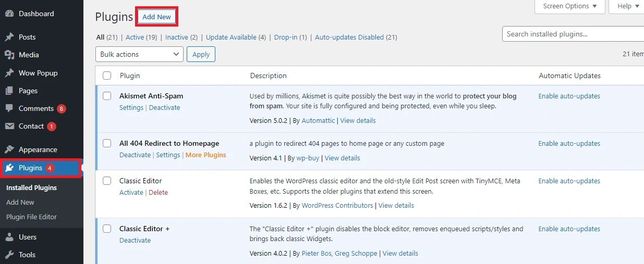Screen dimensions: 644x264
Task: Click the Search installed plugins field
Action: [573, 34]
